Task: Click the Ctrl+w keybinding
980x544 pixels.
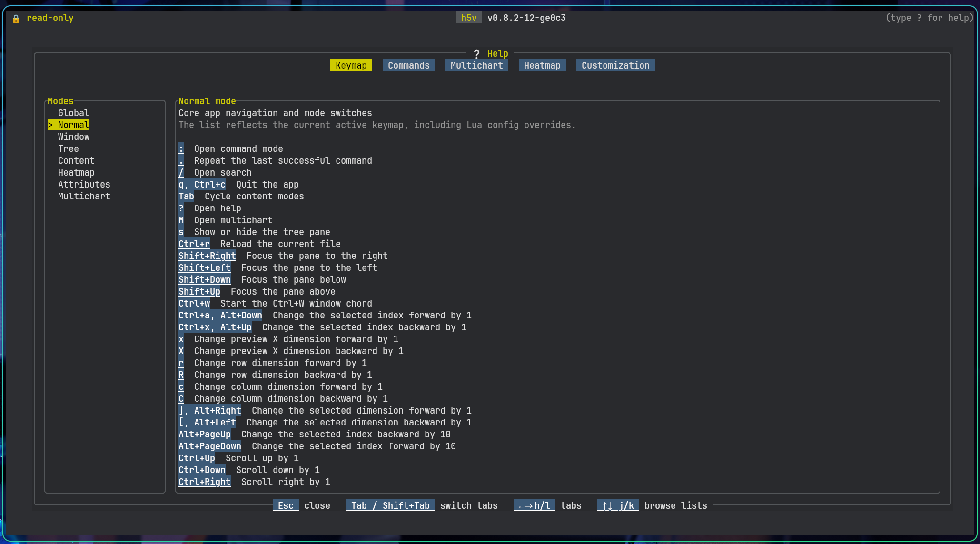Action: (194, 304)
